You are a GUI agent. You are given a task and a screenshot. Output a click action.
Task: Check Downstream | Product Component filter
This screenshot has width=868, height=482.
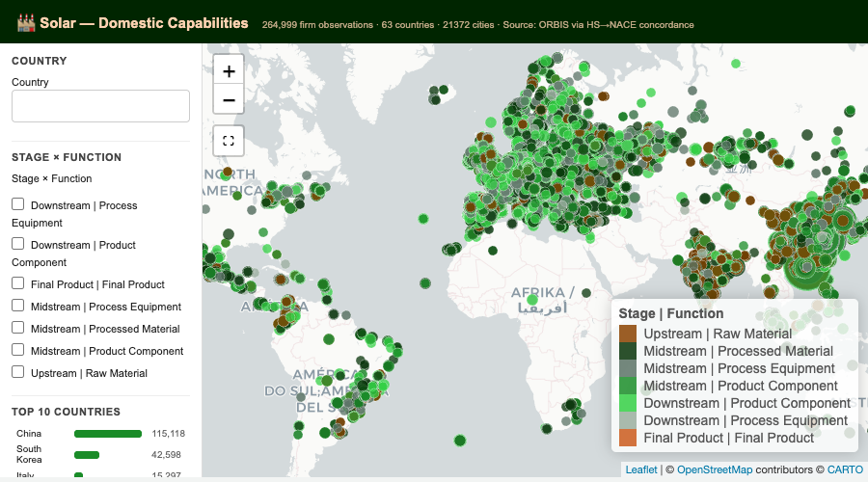[x=17, y=244]
